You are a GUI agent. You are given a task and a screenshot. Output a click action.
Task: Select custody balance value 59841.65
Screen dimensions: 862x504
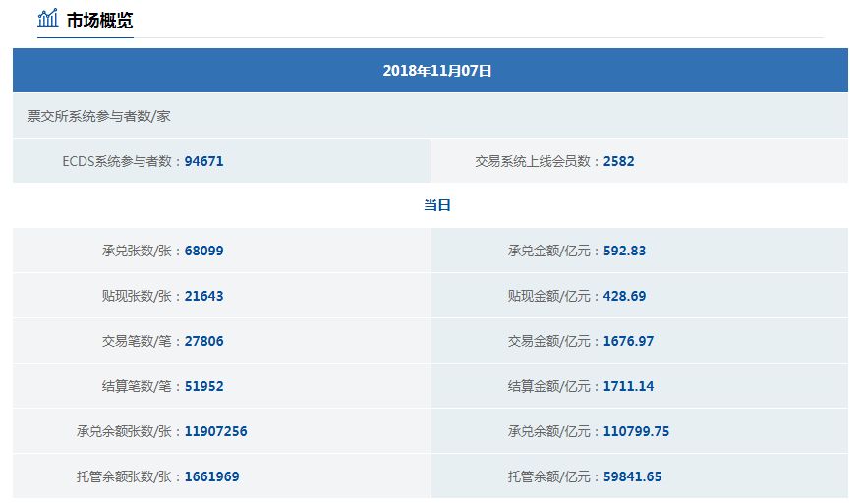[632, 476]
